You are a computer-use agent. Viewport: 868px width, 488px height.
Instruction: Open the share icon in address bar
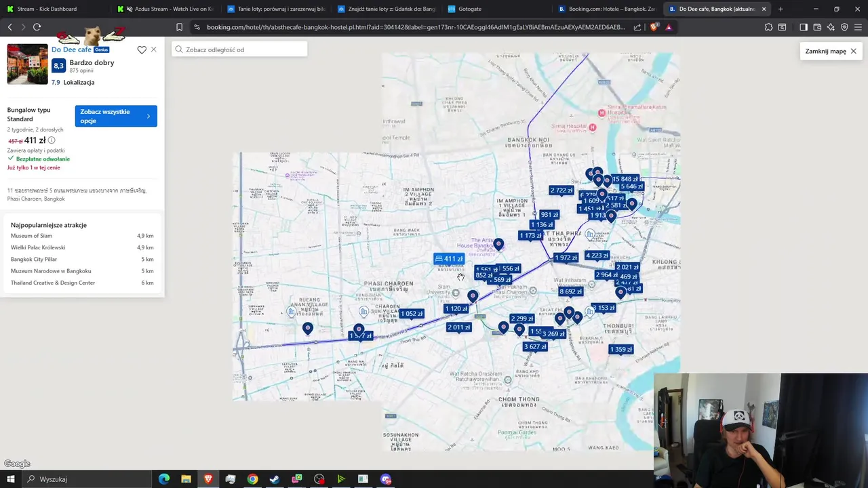point(637,27)
